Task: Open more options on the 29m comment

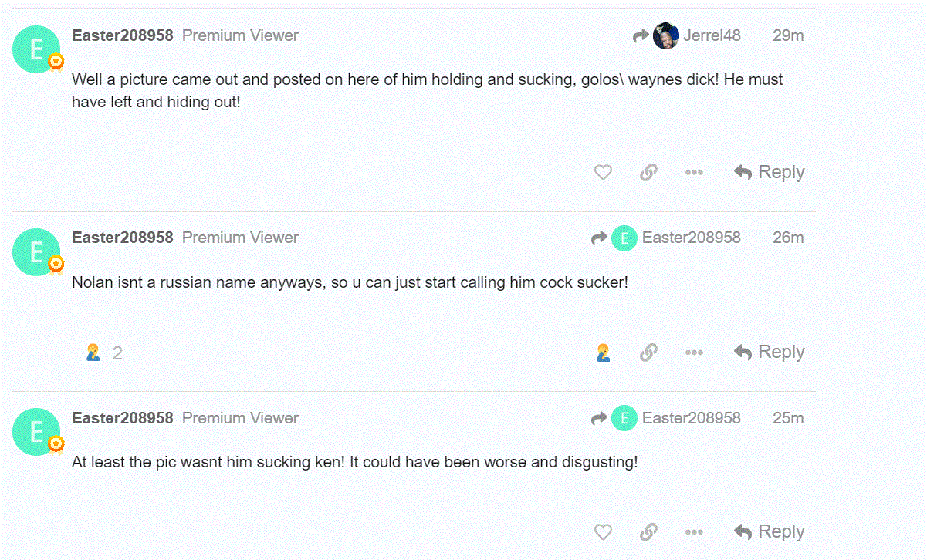Action: tap(694, 173)
